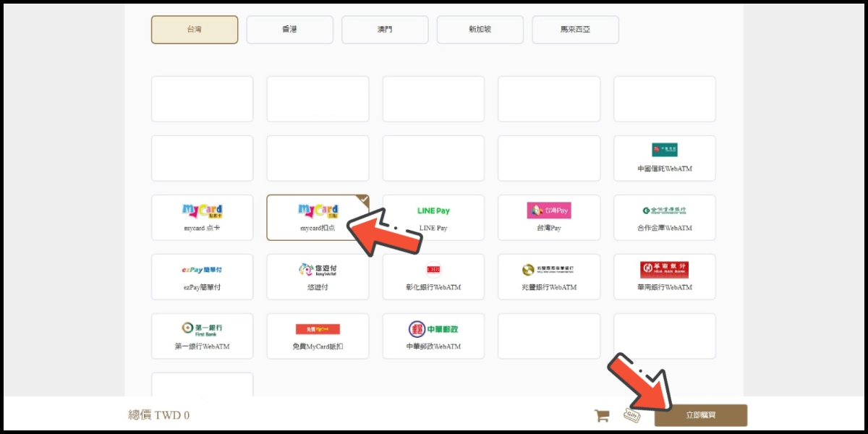Select the mycard 点卡 payment card

click(202, 218)
